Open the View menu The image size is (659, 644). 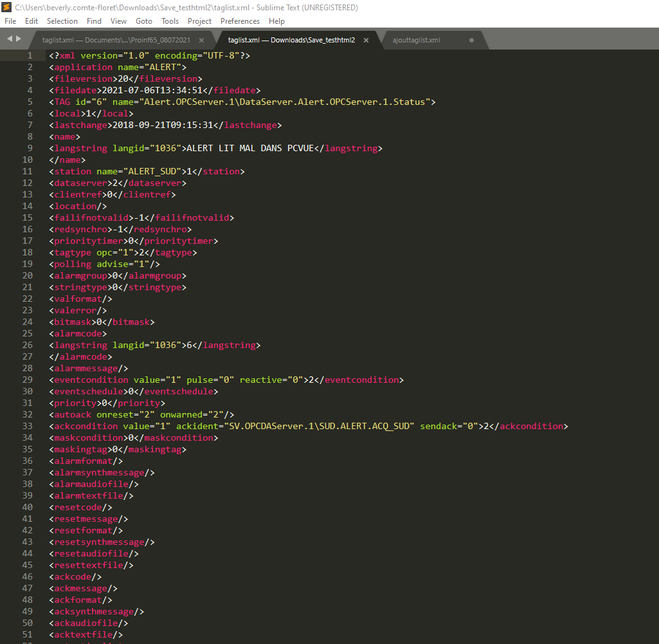(x=118, y=21)
